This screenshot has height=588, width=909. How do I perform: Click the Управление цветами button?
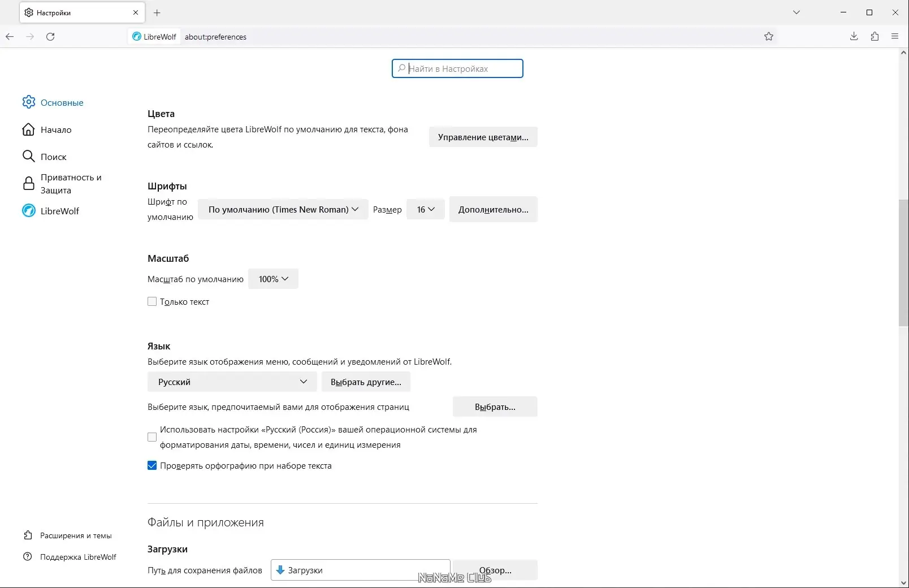pyautogui.click(x=483, y=137)
